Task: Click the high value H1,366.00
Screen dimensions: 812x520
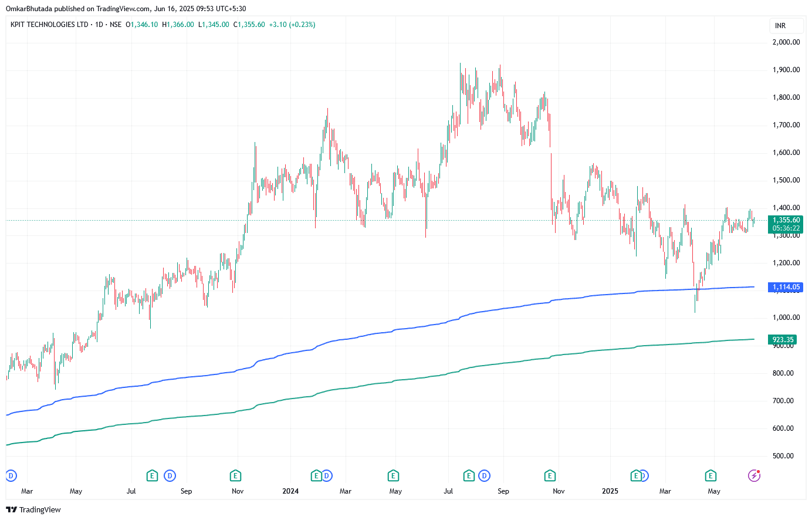Action: pos(178,25)
